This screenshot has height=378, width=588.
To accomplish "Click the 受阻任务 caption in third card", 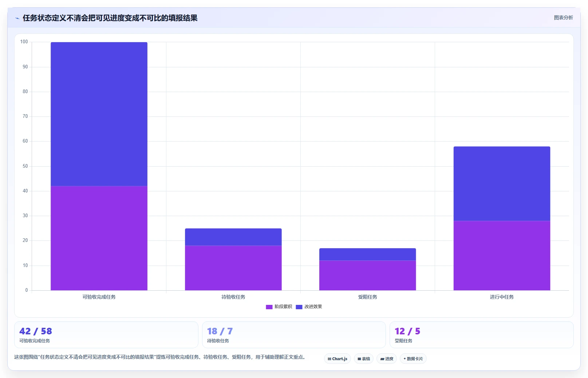I will pyautogui.click(x=403, y=341).
